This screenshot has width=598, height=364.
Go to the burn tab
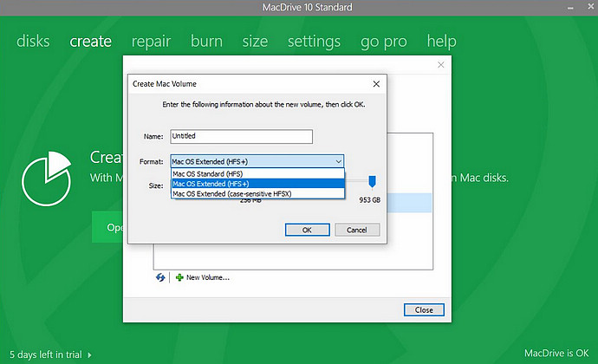[206, 42]
